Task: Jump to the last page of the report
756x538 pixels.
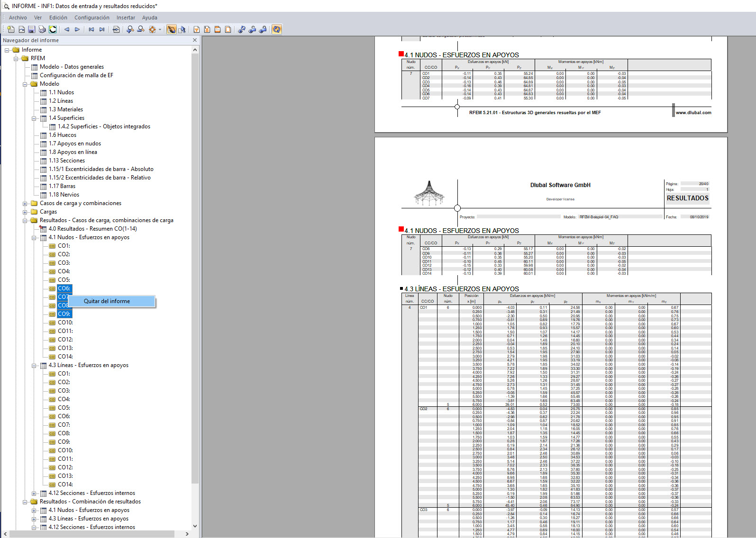Action: click(x=102, y=29)
